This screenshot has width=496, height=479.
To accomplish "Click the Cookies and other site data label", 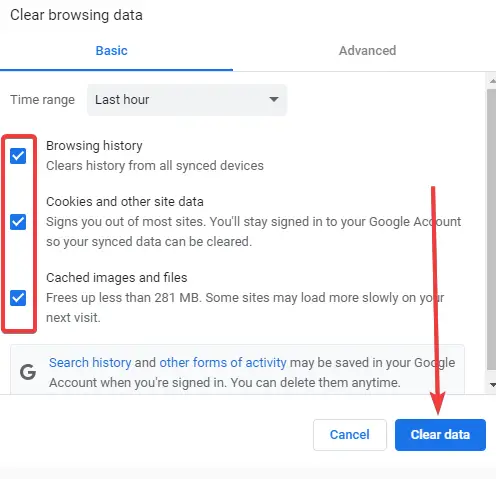I will (125, 202).
